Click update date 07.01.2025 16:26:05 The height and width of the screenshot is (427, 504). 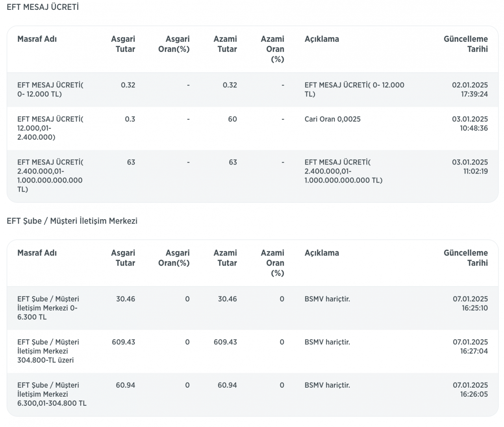pyautogui.click(x=470, y=390)
